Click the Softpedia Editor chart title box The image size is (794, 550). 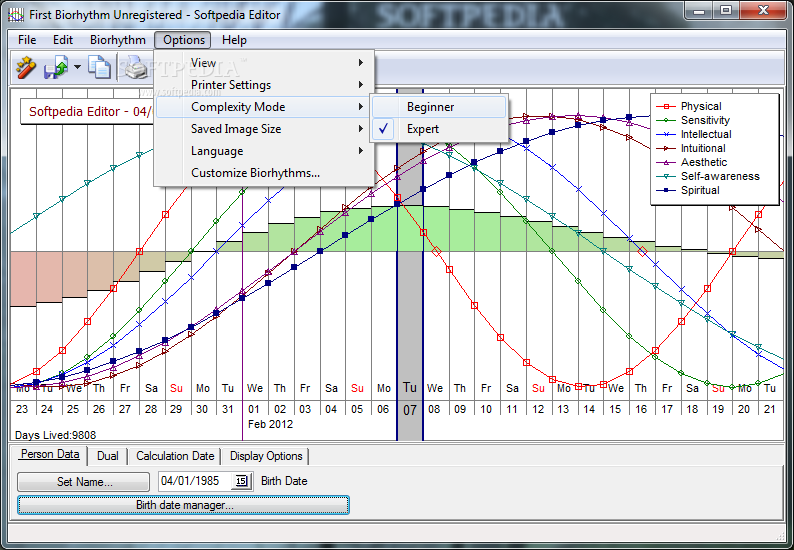pos(87,111)
